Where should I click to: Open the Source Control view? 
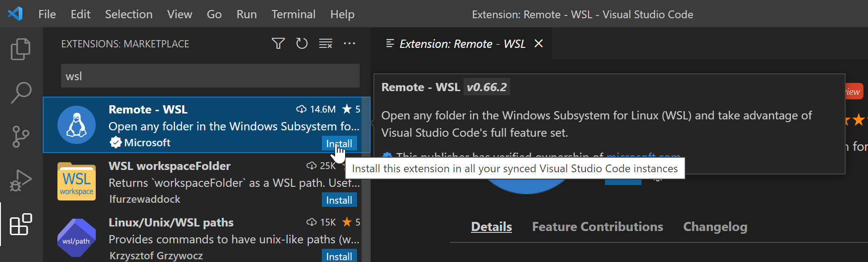pos(21,137)
